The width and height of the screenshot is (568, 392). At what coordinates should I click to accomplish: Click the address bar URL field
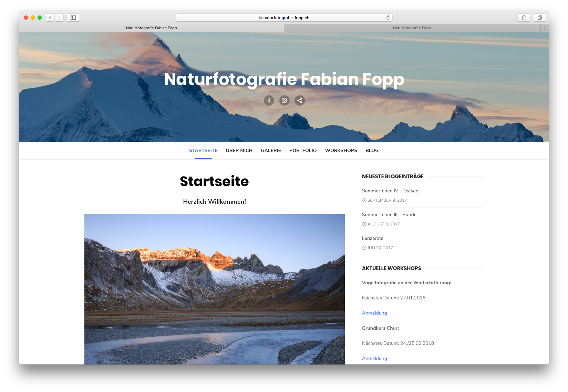(x=284, y=18)
